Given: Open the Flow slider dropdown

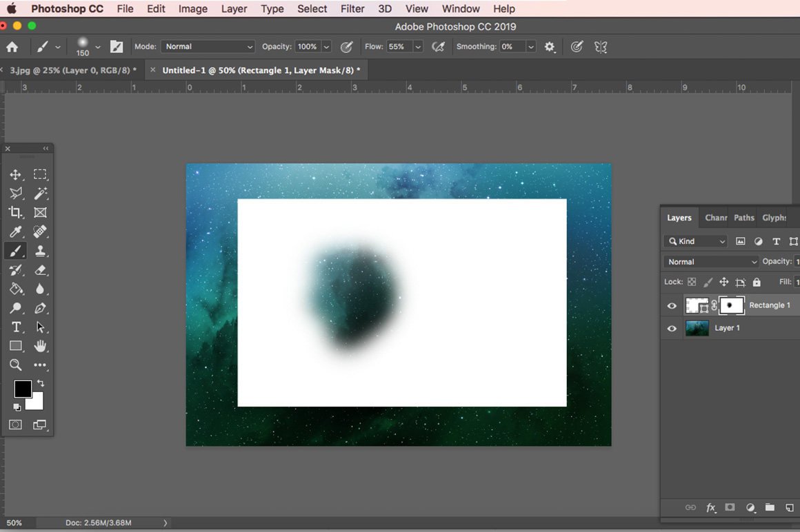Looking at the screenshot, I should point(418,47).
